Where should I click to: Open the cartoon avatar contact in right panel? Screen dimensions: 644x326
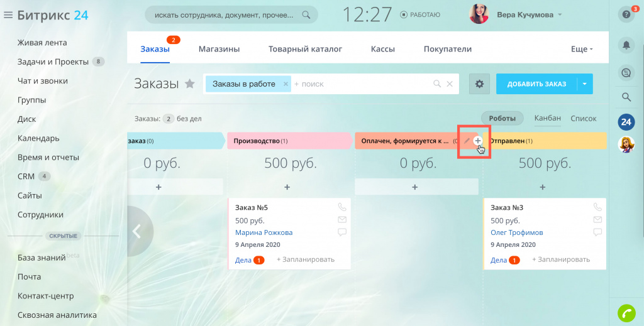626,144
